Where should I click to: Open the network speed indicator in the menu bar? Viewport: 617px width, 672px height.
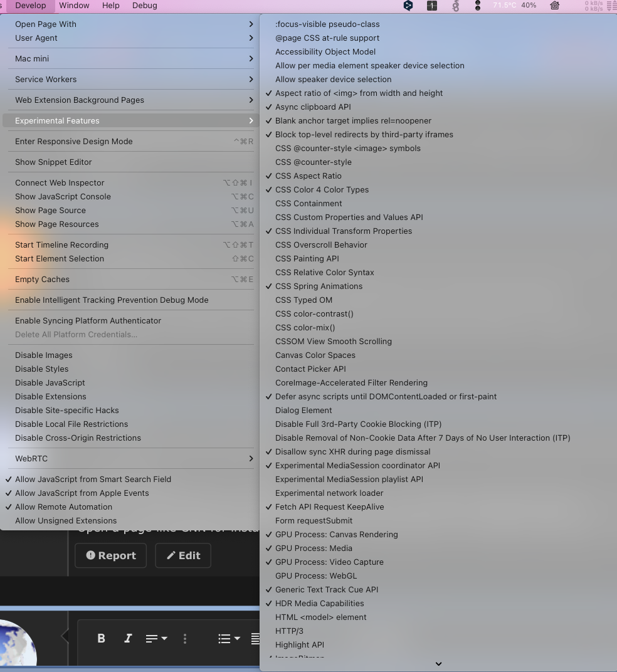pos(594,6)
